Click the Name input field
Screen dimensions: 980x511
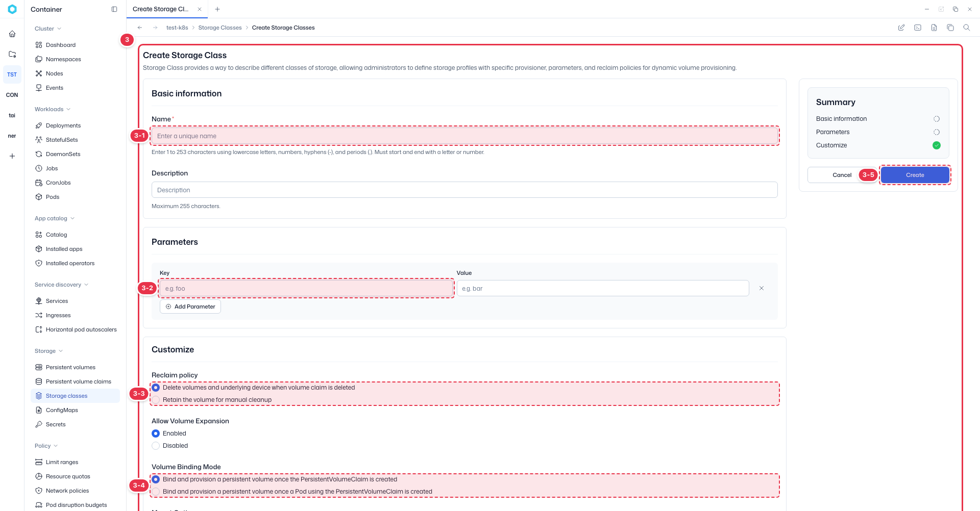tap(464, 136)
